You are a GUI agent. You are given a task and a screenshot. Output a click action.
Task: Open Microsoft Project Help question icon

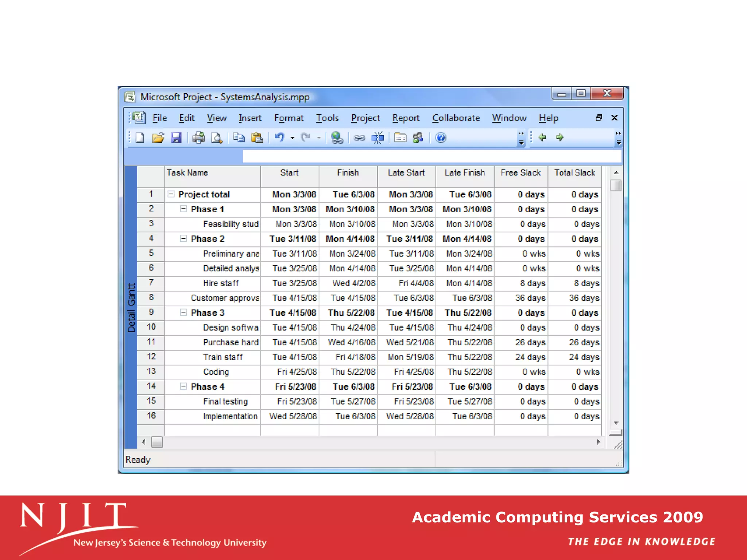(x=441, y=138)
